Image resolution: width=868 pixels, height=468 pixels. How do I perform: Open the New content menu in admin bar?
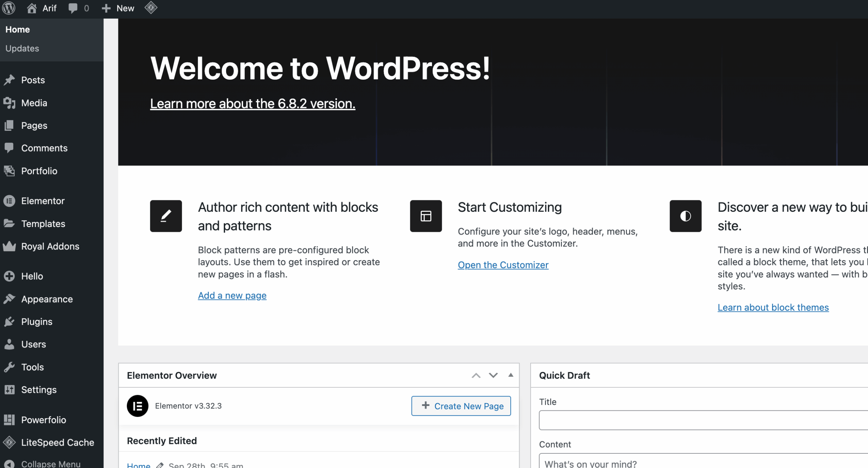118,8
